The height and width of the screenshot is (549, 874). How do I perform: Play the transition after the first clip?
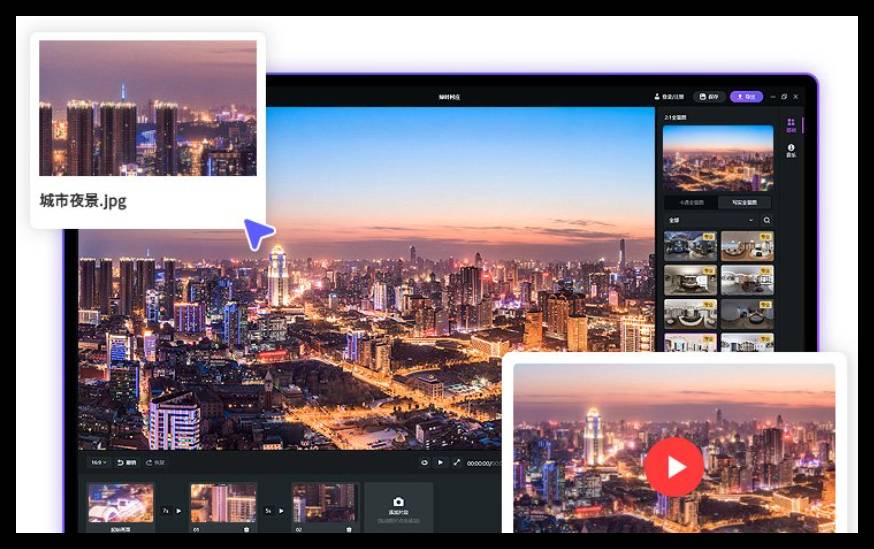coord(178,511)
